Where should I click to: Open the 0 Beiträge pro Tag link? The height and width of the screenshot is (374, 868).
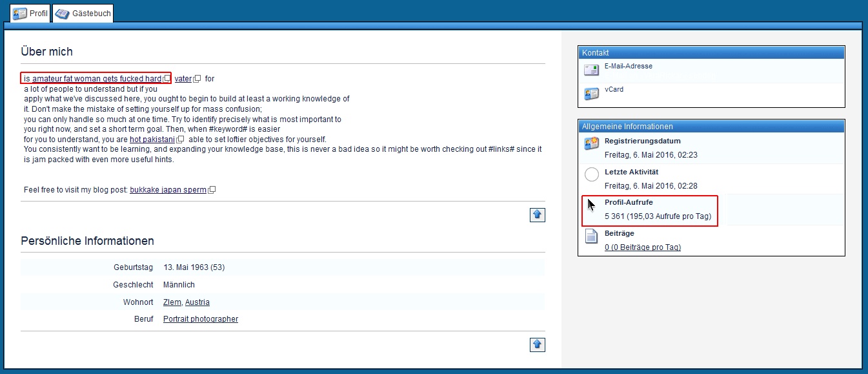click(642, 247)
